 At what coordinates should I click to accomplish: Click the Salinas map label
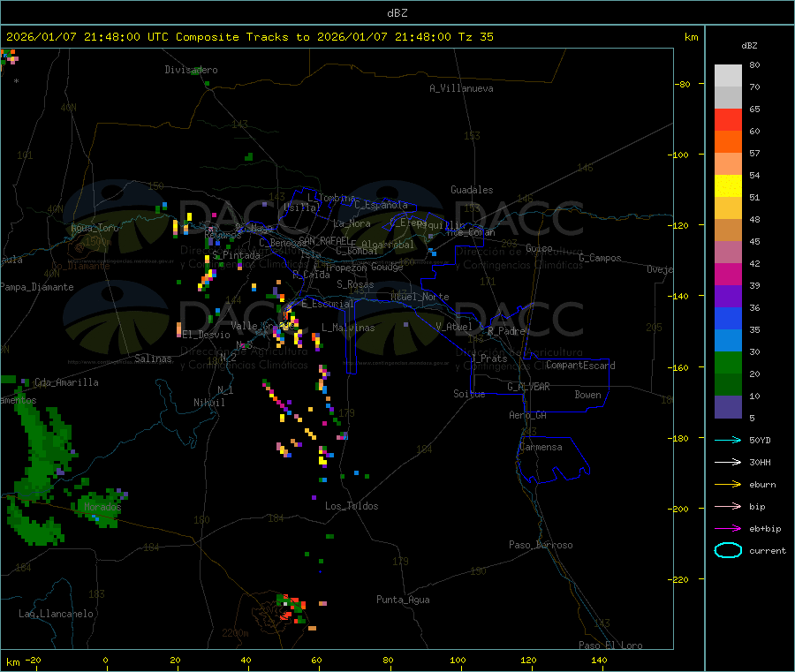(153, 359)
